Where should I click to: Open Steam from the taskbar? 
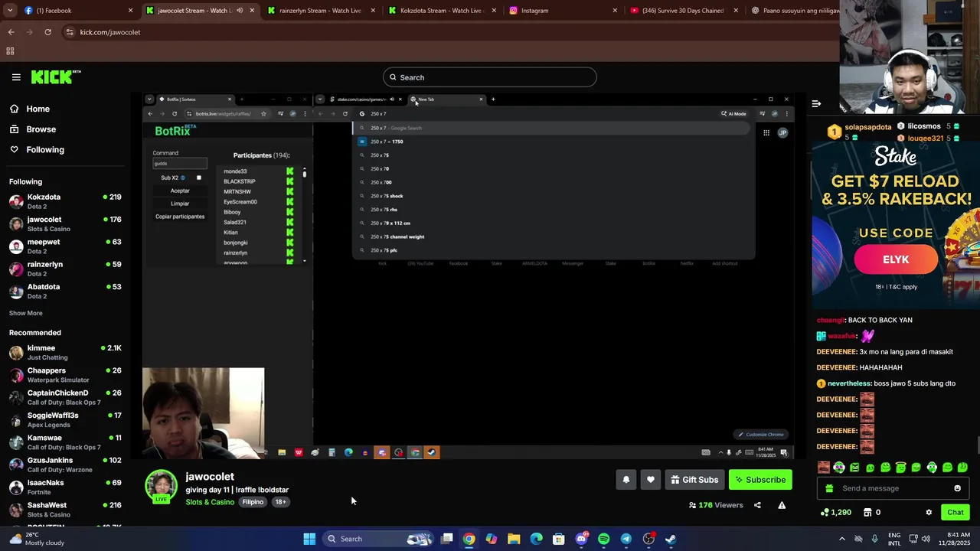pyautogui.click(x=671, y=539)
